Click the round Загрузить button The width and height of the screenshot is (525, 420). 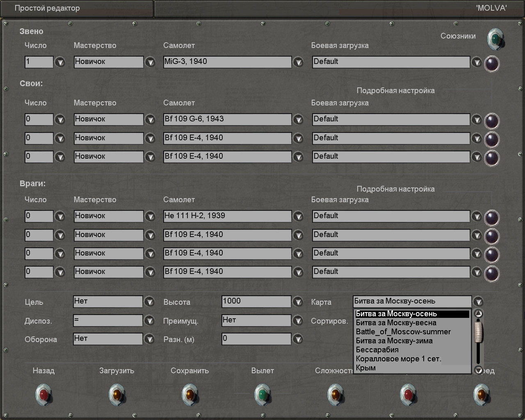click(x=116, y=394)
